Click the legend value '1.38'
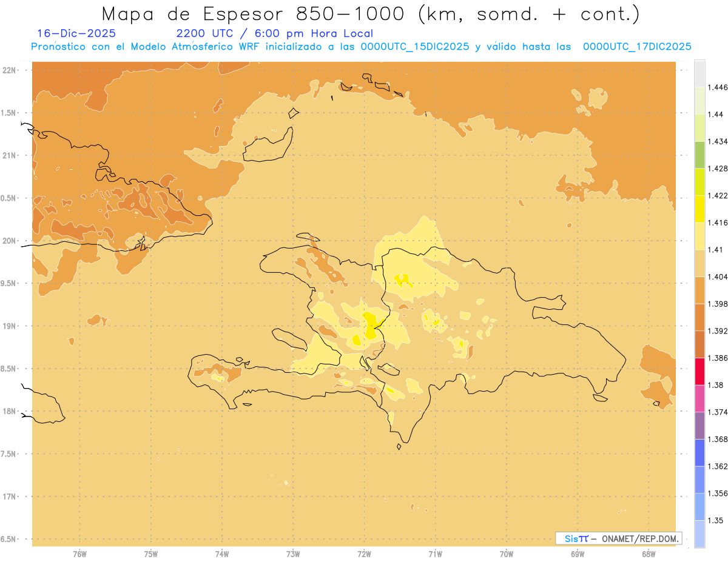Screen dimensions: 728x562 tap(716, 385)
